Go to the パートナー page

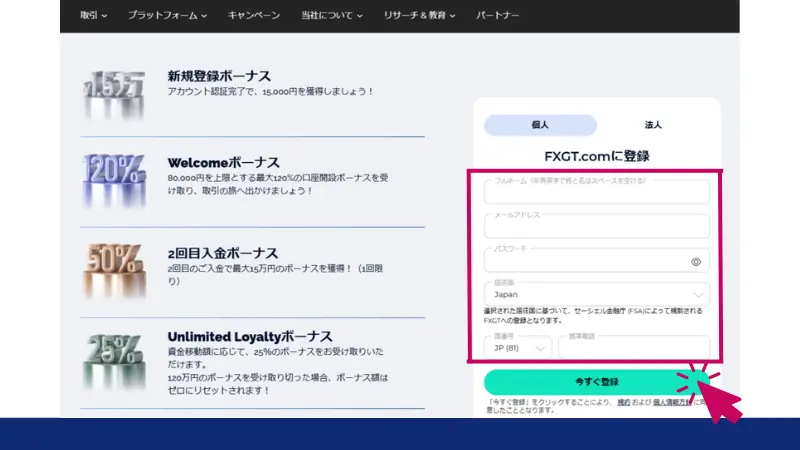coord(497,15)
